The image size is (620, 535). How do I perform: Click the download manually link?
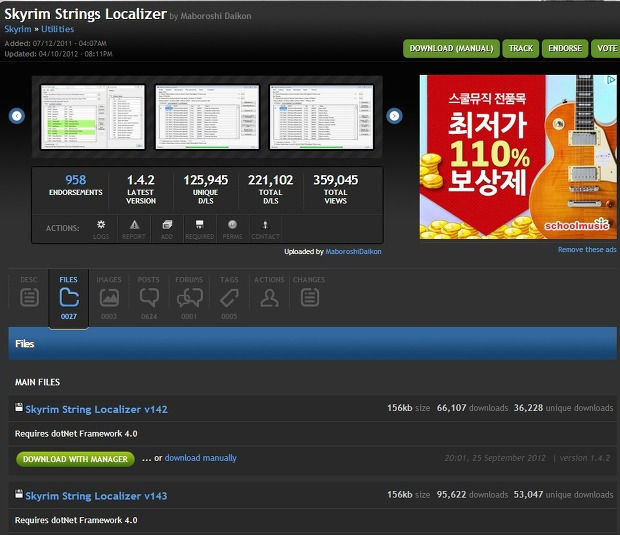coord(200,458)
